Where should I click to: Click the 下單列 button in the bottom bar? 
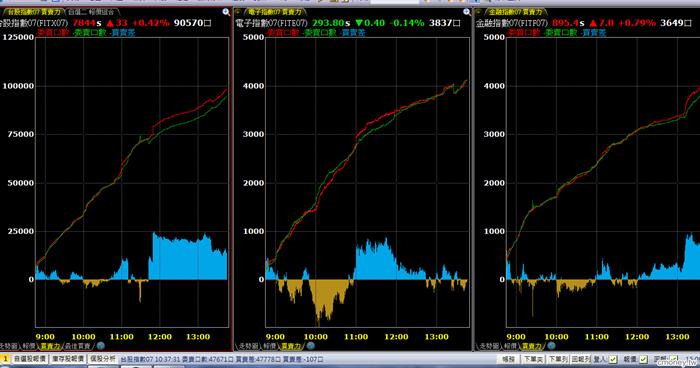558,359
